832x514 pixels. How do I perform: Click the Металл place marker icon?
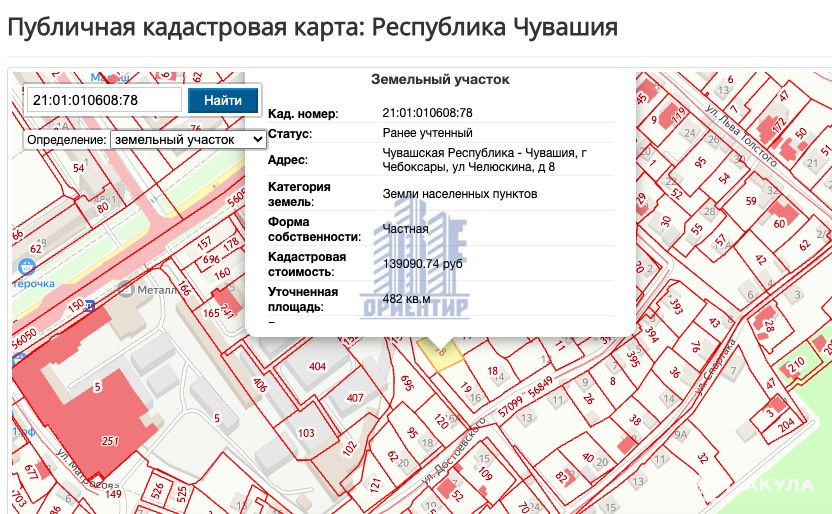point(125,289)
